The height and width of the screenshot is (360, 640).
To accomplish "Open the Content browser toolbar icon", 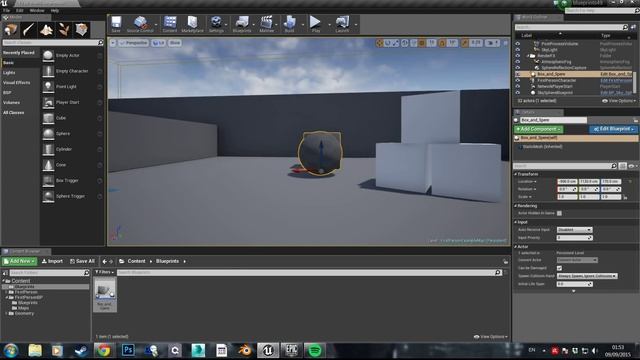I will pyautogui.click(x=170, y=24).
